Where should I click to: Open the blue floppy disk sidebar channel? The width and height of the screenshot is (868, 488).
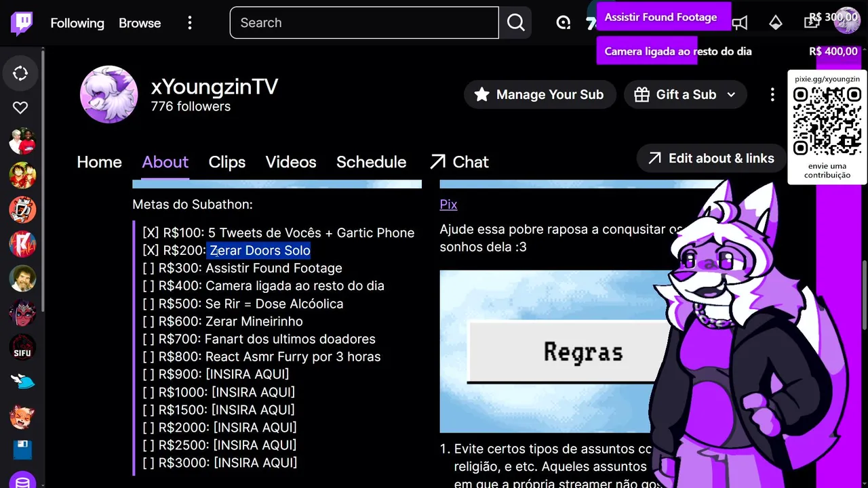tap(22, 449)
